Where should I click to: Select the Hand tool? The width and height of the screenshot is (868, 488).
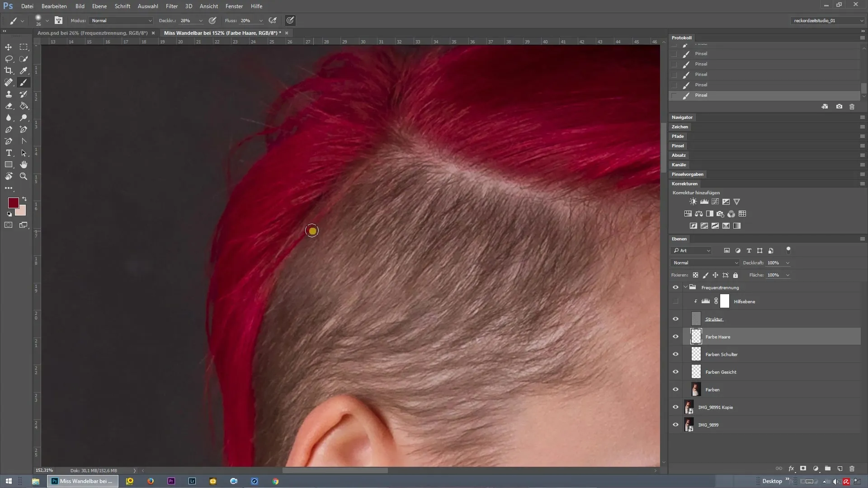tap(24, 164)
